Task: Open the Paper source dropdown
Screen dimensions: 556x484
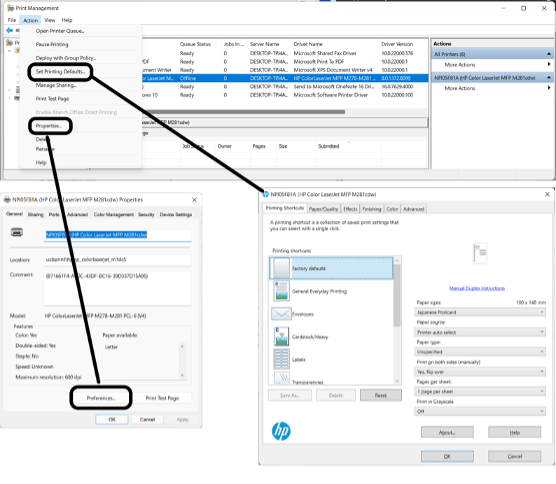Action: 480,332
